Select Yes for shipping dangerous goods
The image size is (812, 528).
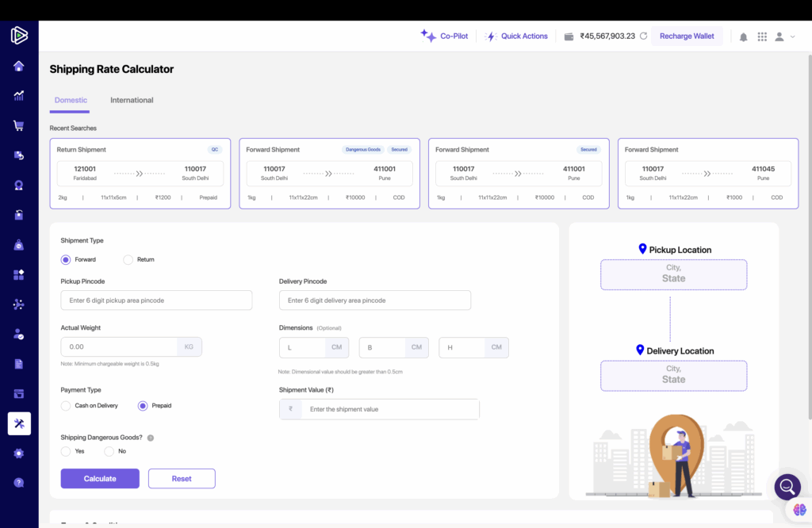coord(66,451)
